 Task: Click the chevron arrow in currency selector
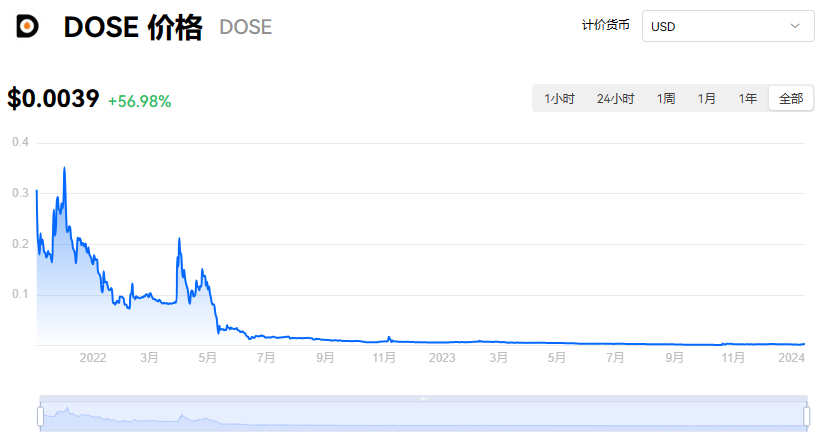pos(796,26)
